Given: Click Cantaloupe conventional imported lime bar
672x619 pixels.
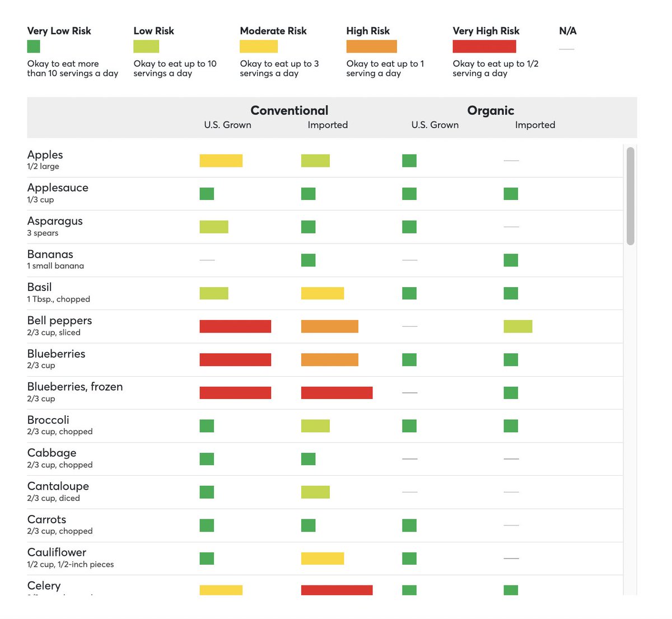Looking at the screenshot, I should pos(315,492).
